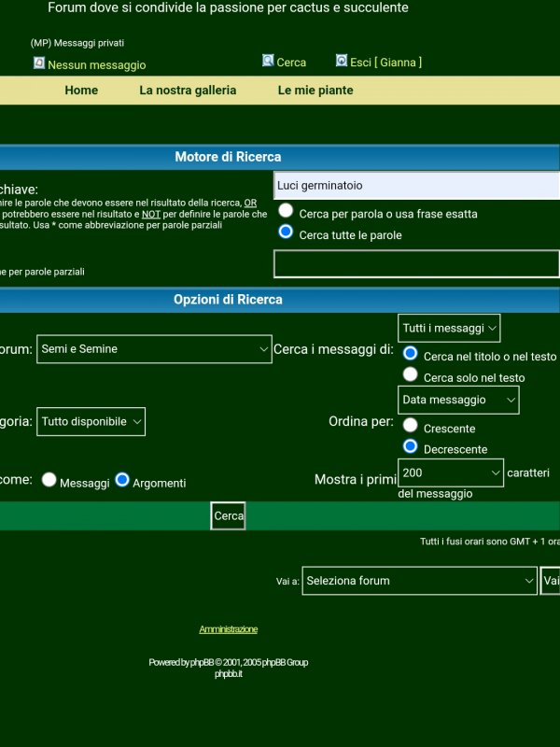Log out via Esci [ Gianna ]
Screen dimensions: 560x747
(385, 63)
